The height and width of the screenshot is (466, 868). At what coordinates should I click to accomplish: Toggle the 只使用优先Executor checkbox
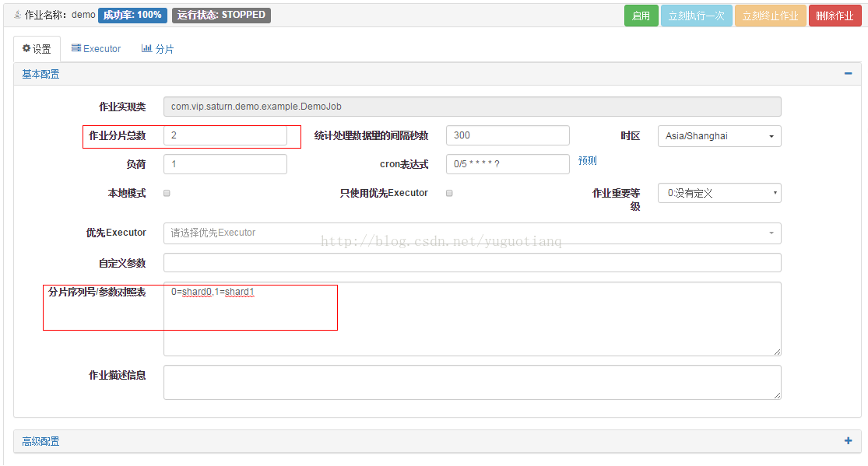click(449, 193)
